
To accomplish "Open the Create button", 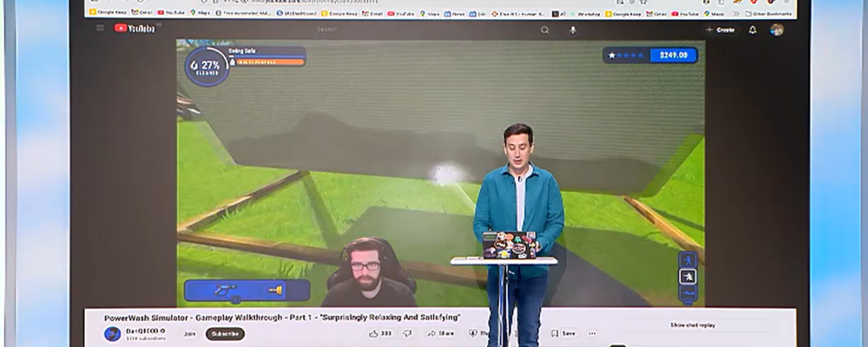I will [720, 29].
